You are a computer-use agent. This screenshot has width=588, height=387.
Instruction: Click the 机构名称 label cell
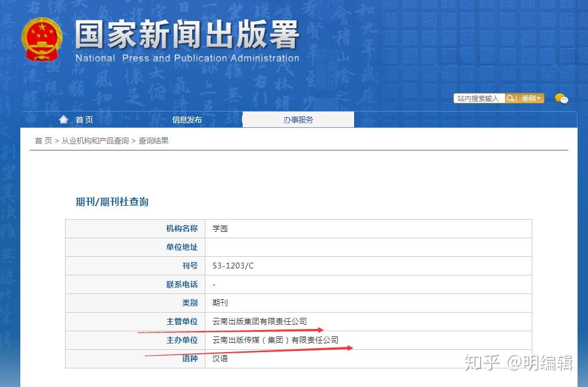coord(135,228)
